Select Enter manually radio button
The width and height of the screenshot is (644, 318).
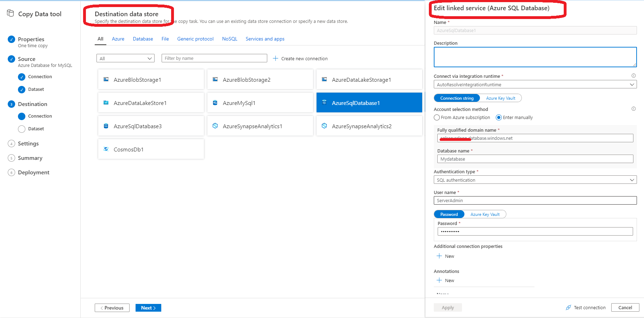(x=499, y=118)
